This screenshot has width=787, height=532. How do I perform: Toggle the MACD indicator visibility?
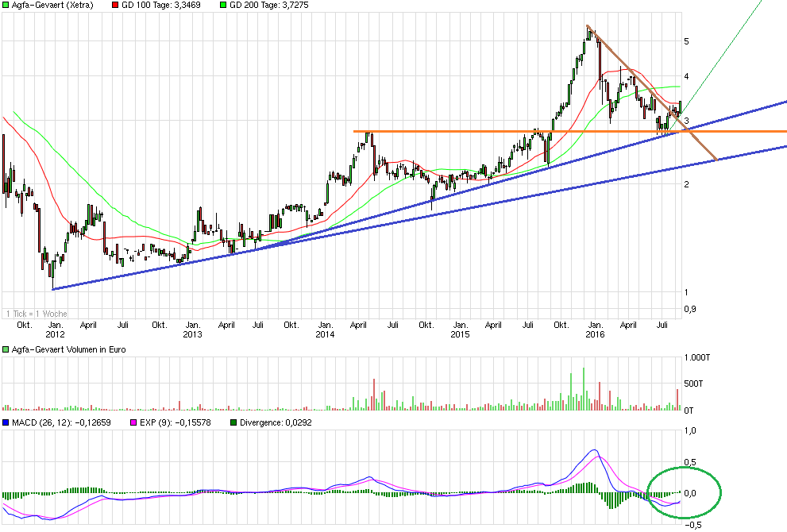tap(6, 422)
